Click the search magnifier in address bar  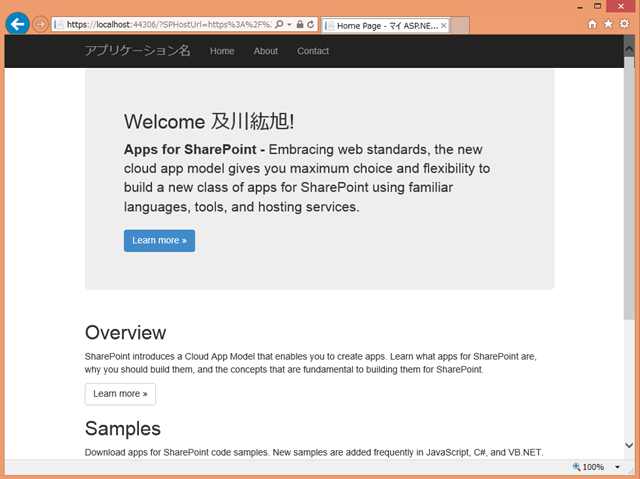tap(277, 24)
